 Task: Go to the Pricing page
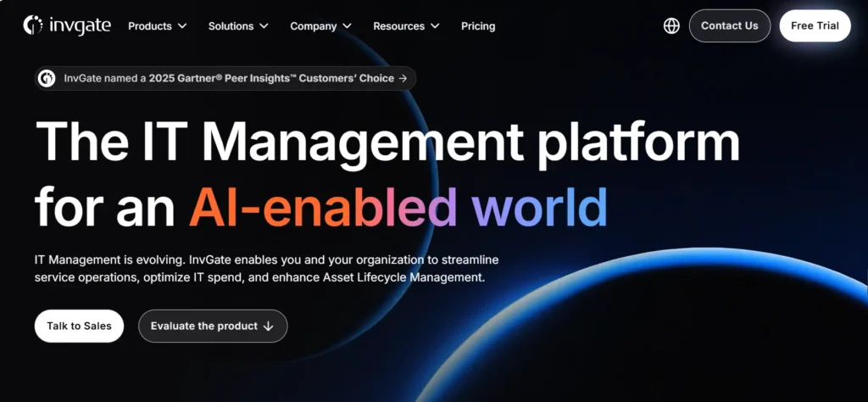coord(478,26)
